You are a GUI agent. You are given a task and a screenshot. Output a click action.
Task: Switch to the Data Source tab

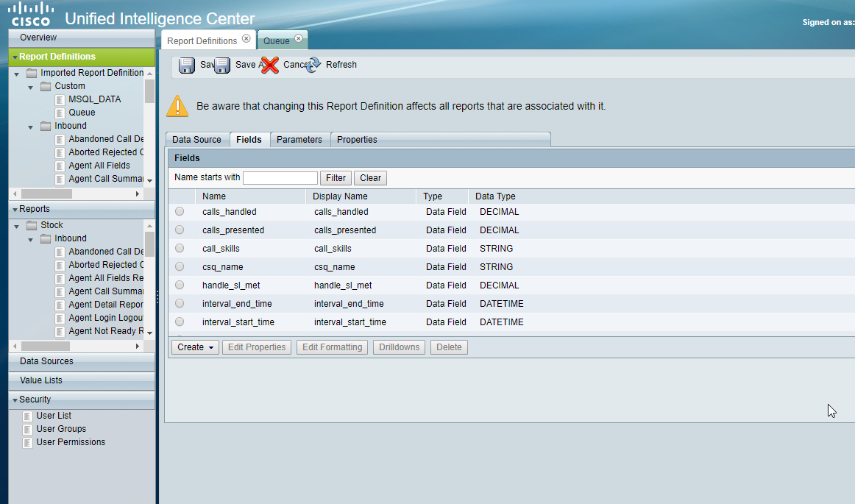coord(196,139)
